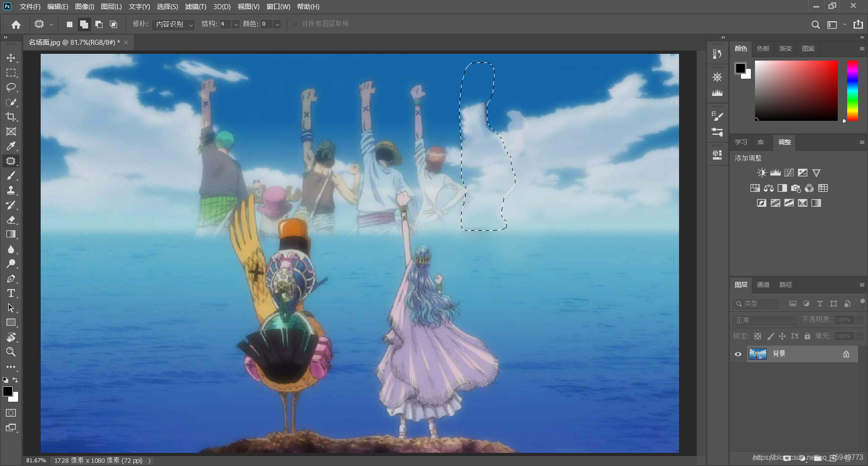
Task: Choose 'Subtract from selection' mode button
Action: (99, 24)
